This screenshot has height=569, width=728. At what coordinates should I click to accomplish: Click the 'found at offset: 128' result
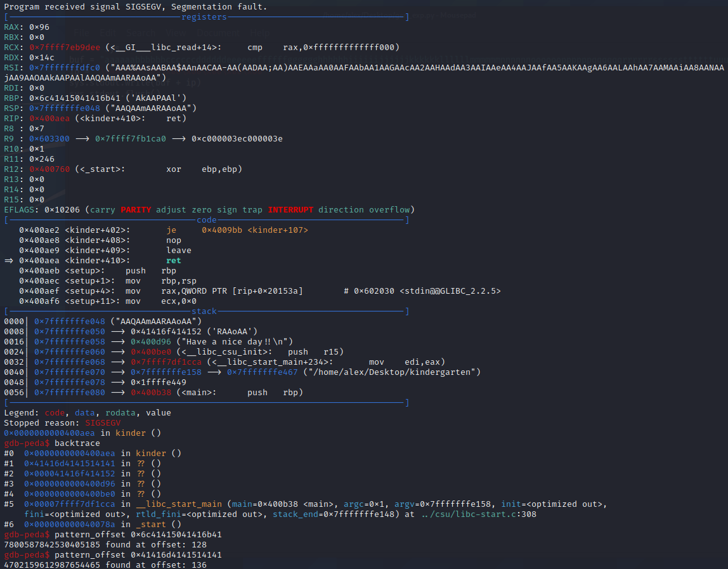click(156, 545)
